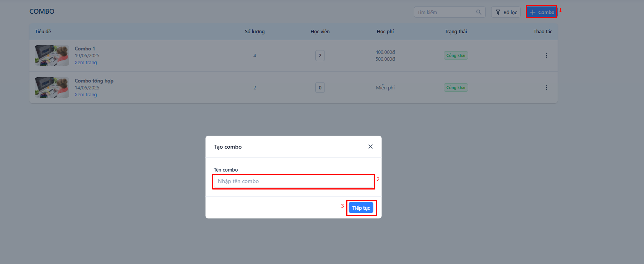Click the Miễn phí fee text
644x264 pixels.
pyautogui.click(x=385, y=87)
